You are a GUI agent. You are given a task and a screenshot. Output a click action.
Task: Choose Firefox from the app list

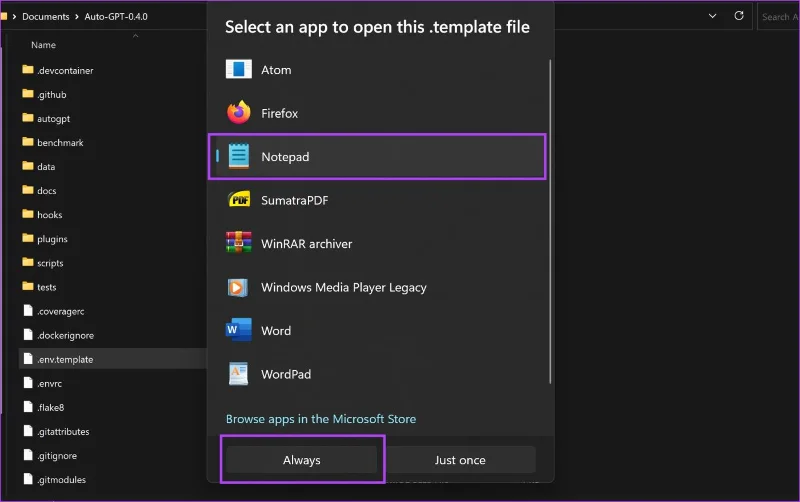tap(378, 113)
